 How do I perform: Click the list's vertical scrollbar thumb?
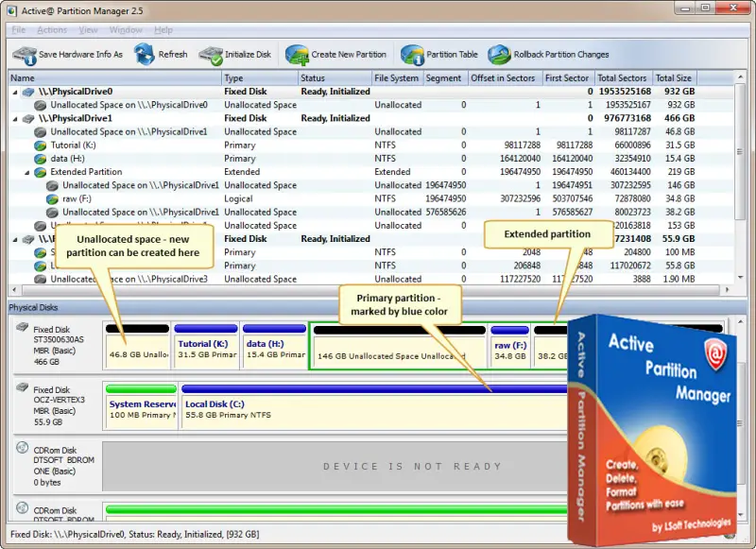[x=740, y=151]
